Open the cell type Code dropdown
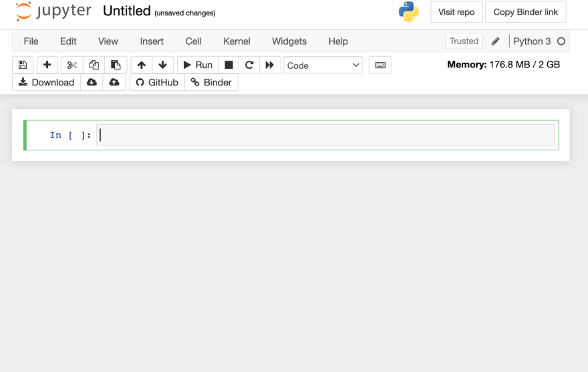Viewport: 588px width, 372px height. tap(323, 65)
